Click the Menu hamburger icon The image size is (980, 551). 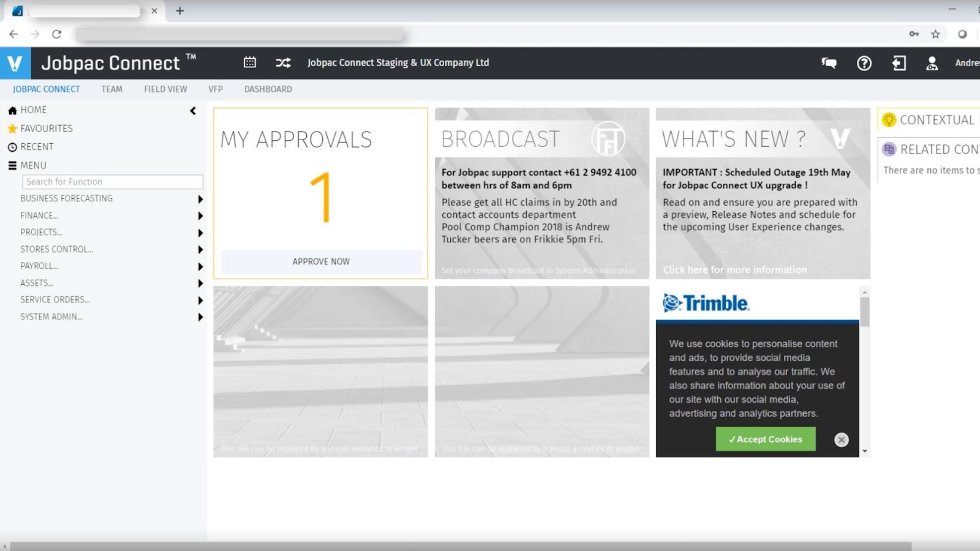(x=12, y=165)
